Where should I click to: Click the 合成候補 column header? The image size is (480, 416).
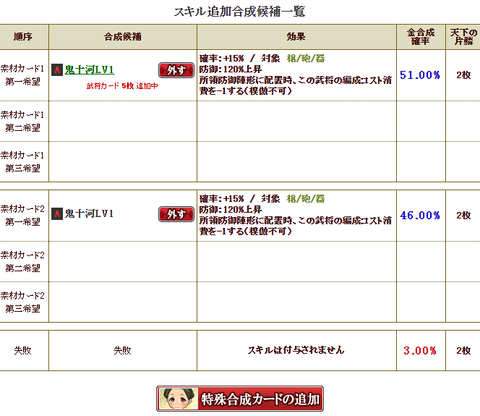tap(123, 36)
